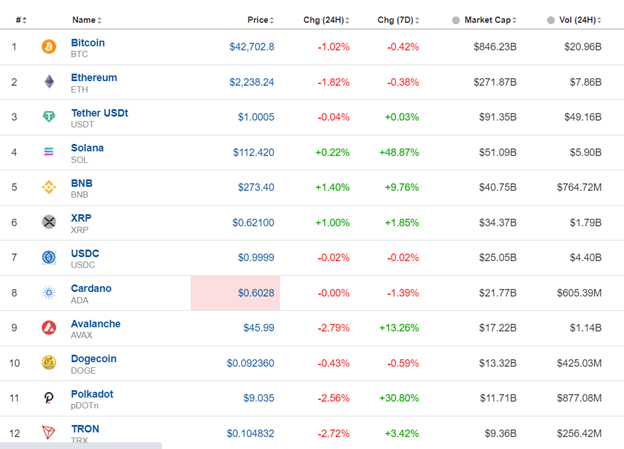Open the Dogecoin name link
The image size is (624, 449).
(94, 359)
